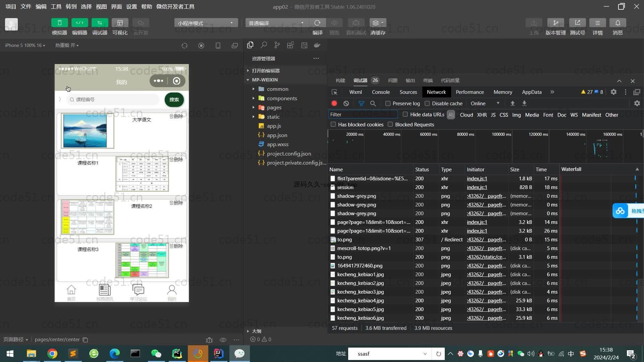Open network search magnifier icon
Screen dimensions: 644x362
pyautogui.click(x=373, y=104)
